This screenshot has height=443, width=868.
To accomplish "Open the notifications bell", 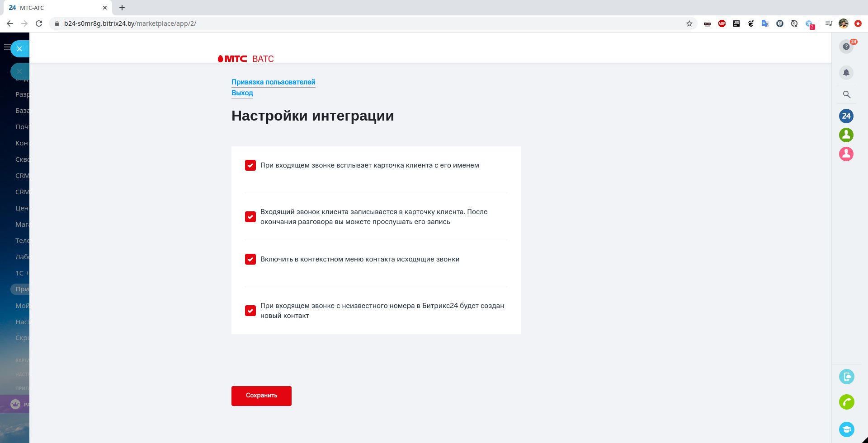I will [x=846, y=73].
